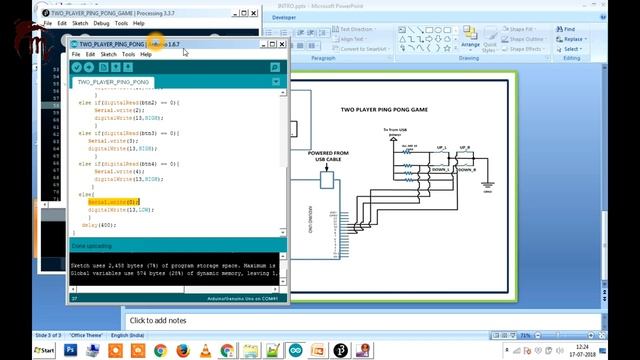Image resolution: width=640 pixels, height=360 pixels.
Task: Select the Triangle shape
Action: pyautogui.click(x=402, y=39)
